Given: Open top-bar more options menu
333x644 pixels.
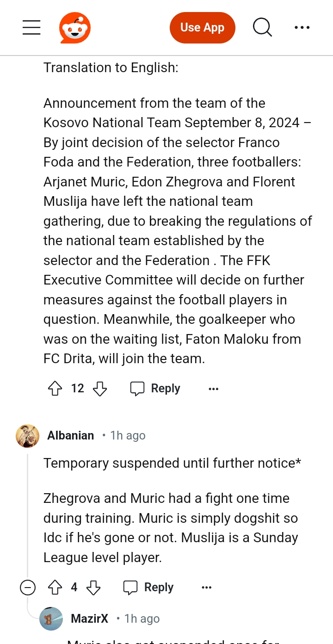Looking at the screenshot, I should pyautogui.click(x=302, y=28).
